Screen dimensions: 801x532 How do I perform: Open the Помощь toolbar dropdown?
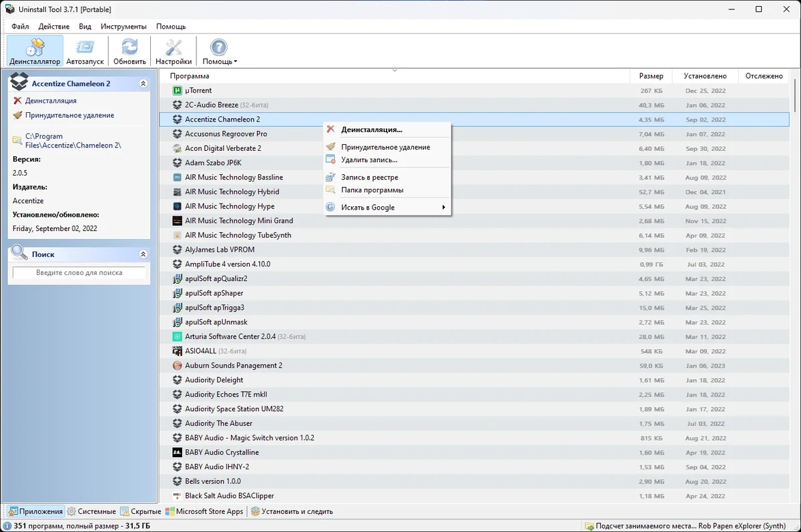pyautogui.click(x=220, y=51)
